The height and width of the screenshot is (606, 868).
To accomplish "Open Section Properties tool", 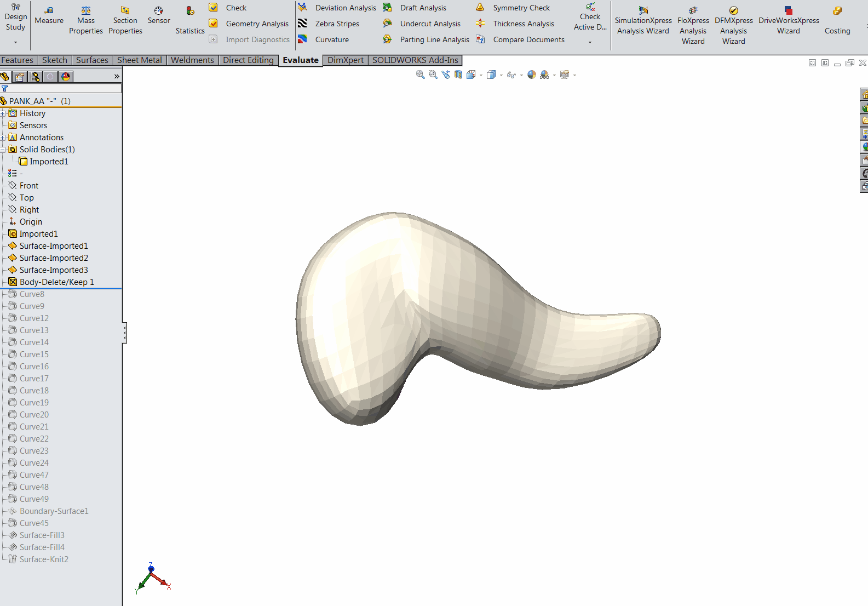I will [x=125, y=21].
